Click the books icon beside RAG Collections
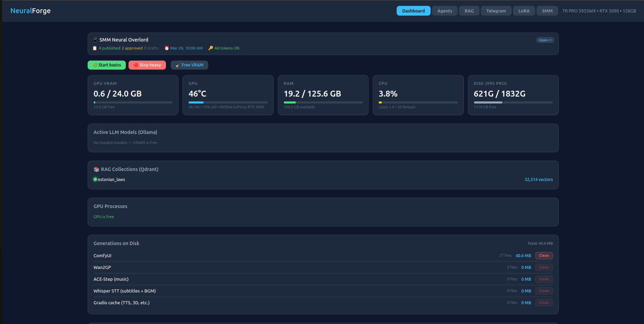The width and height of the screenshot is (644, 324). (x=96, y=169)
